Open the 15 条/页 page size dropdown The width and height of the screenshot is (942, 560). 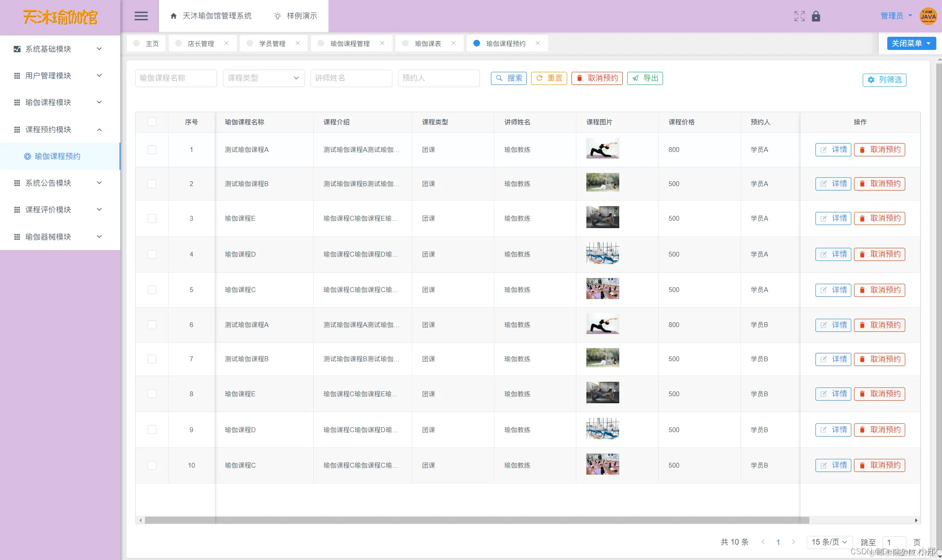(829, 542)
